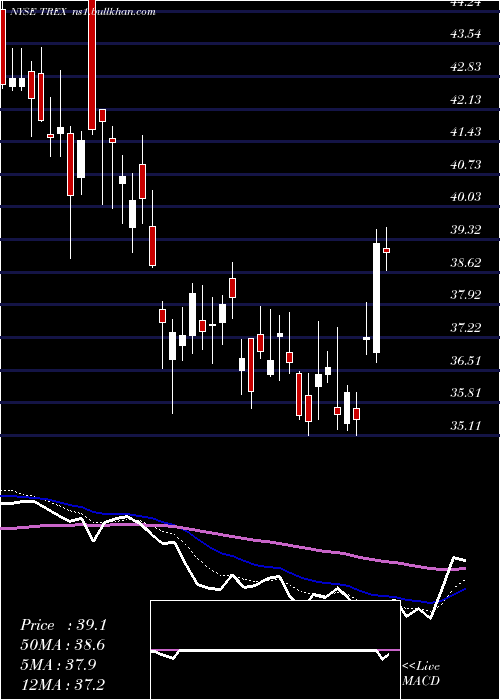
Task: Click the 36.51 price axis label
Action: click(466, 360)
